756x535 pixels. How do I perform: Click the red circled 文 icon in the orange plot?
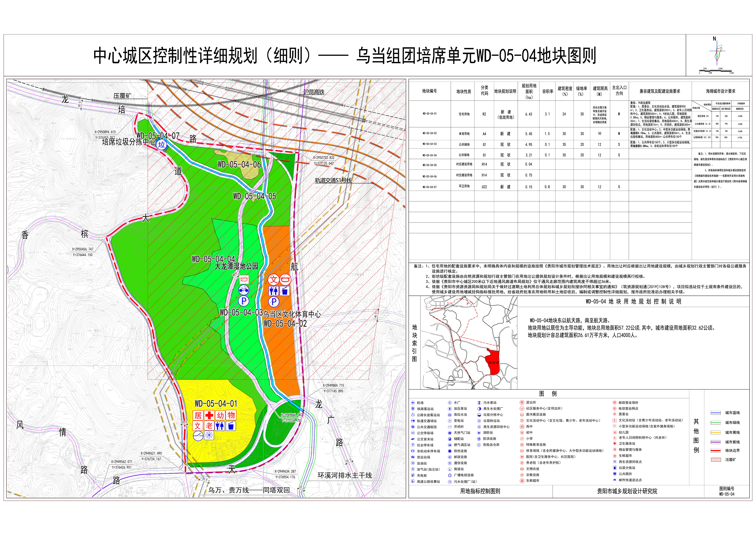pos(274,280)
